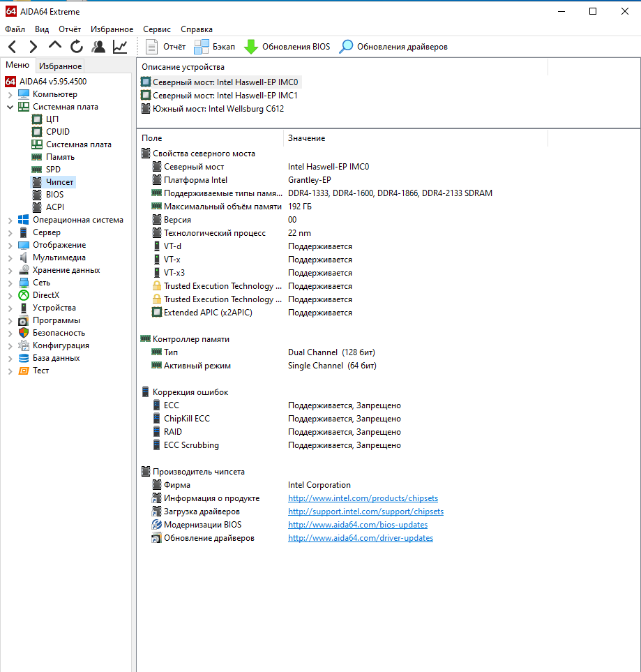Expand the Сеть tree node
Screen dimensions: 641x672
point(10,283)
